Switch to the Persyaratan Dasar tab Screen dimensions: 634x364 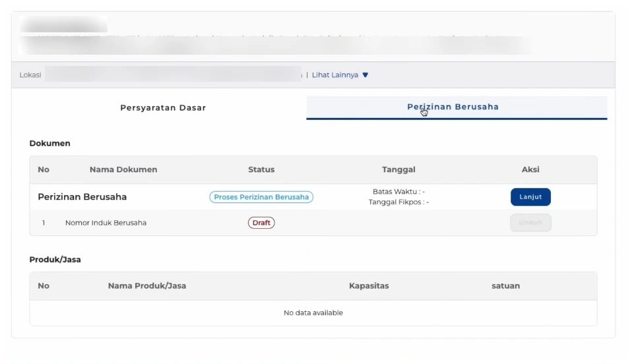pyautogui.click(x=163, y=107)
